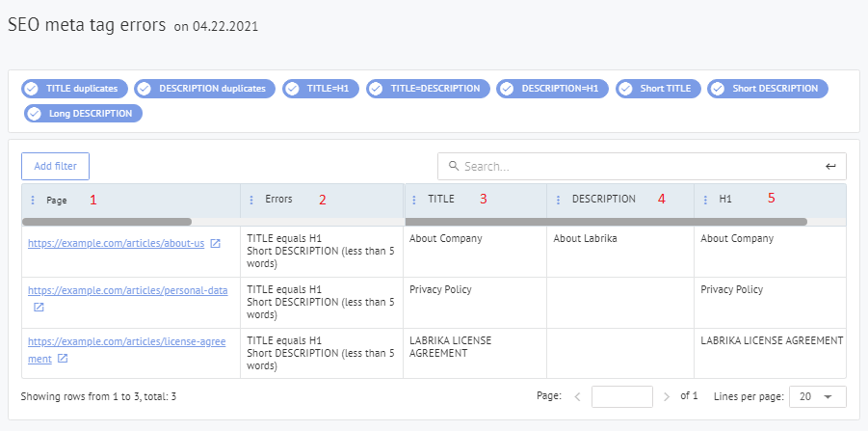868x431 pixels.
Task: Toggle the TITLE duplicates filter chip
Action: click(x=74, y=89)
